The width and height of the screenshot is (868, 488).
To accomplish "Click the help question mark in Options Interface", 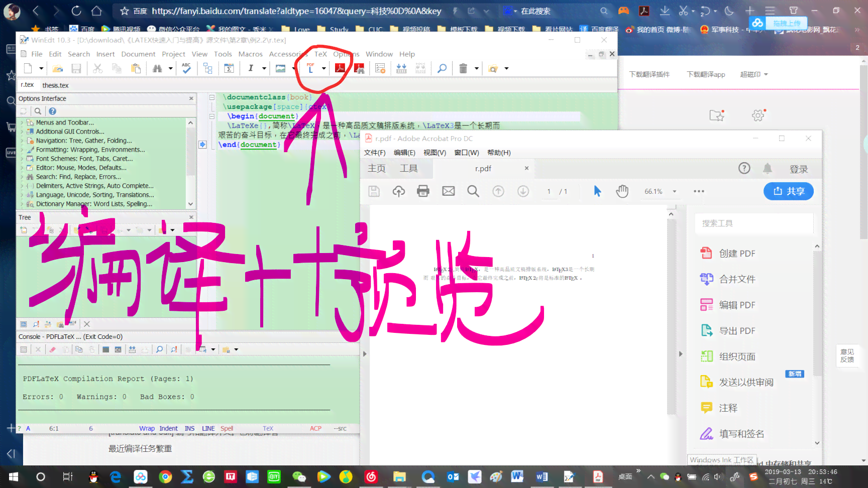I will (x=52, y=111).
